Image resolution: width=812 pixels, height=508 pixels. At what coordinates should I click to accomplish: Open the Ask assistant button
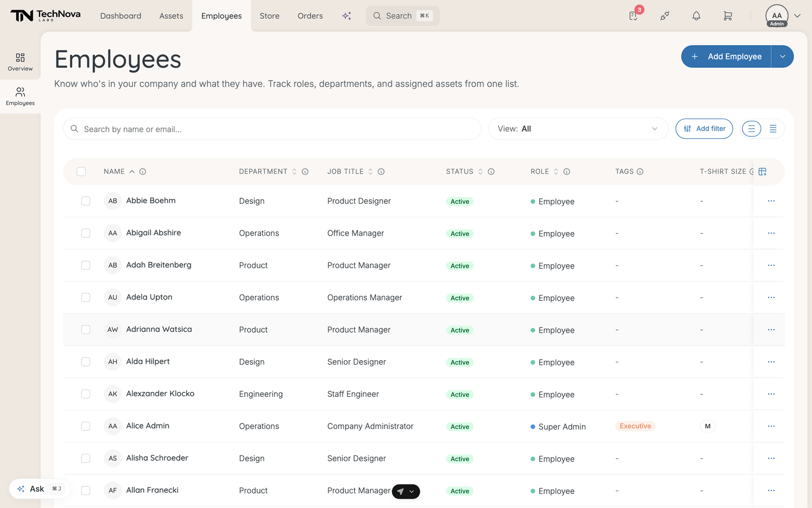[x=39, y=489]
